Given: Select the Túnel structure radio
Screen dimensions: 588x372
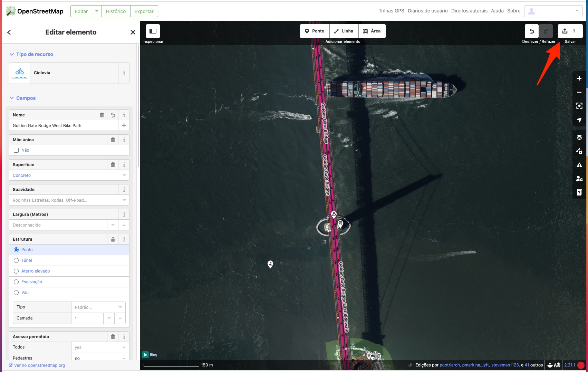Looking at the screenshot, I should click(x=16, y=260).
